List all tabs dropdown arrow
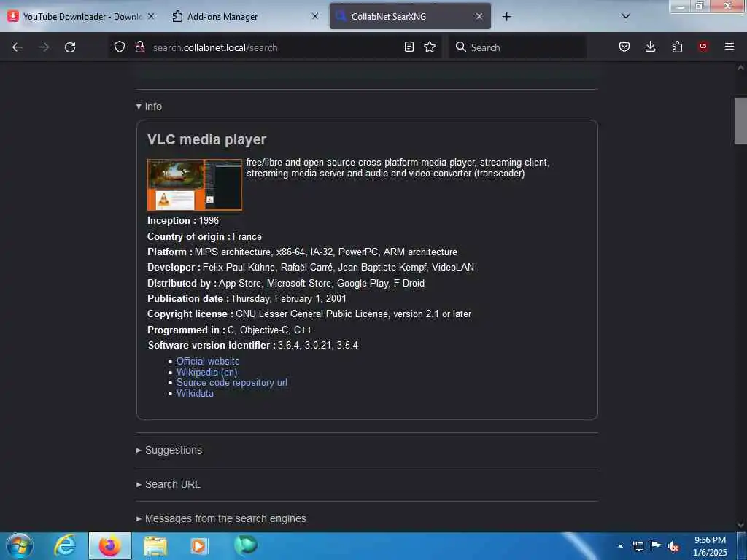The height and width of the screenshot is (560, 747). [x=626, y=16]
